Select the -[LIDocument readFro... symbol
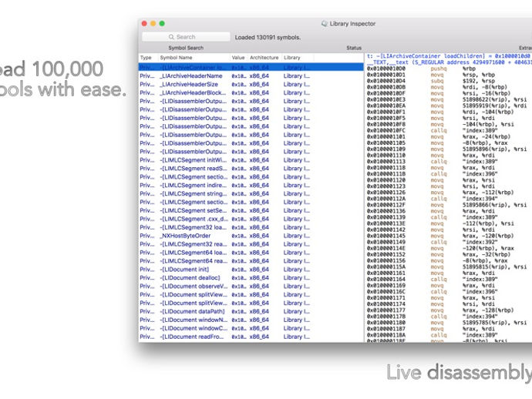This screenshot has width=532, height=399. [251, 337]
